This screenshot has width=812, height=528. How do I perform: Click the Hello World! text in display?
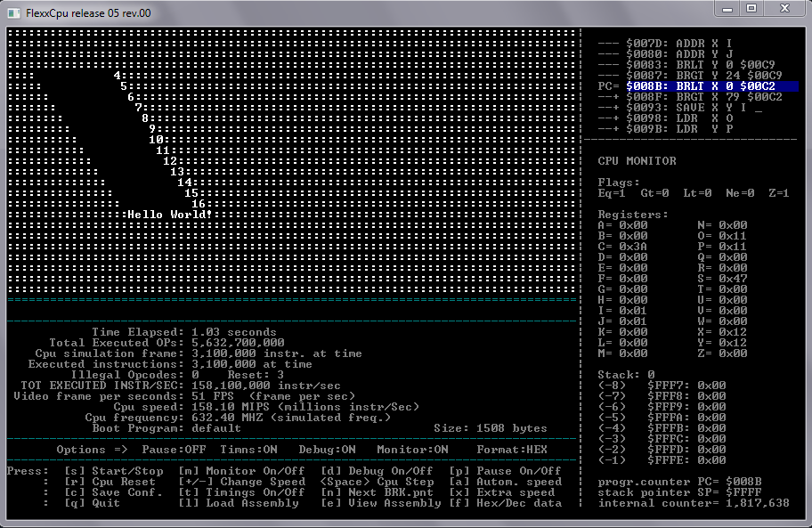[x=170, y=215]
